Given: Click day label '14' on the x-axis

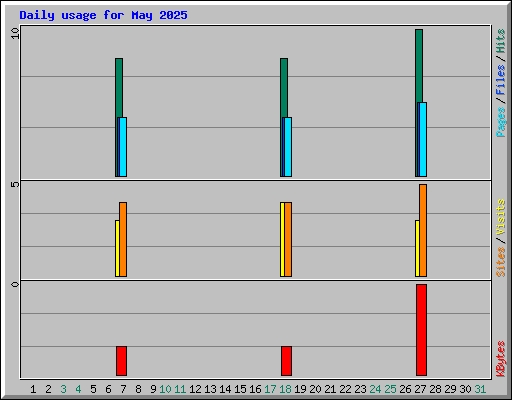Looking at the screenshot, I should (225, 389).
